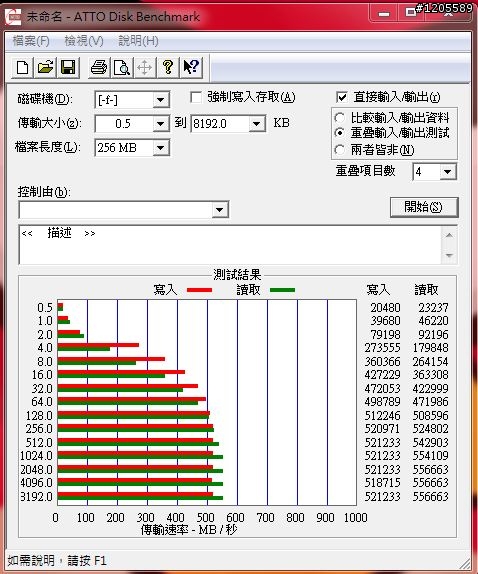Click the 開始(S) start button

(424, 207)
